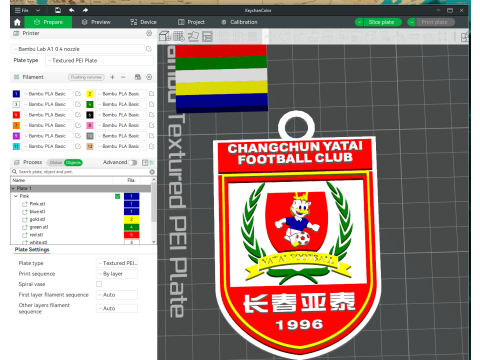
Task: Toggle the Advanced switch
Action: click(x=133, y=162)
